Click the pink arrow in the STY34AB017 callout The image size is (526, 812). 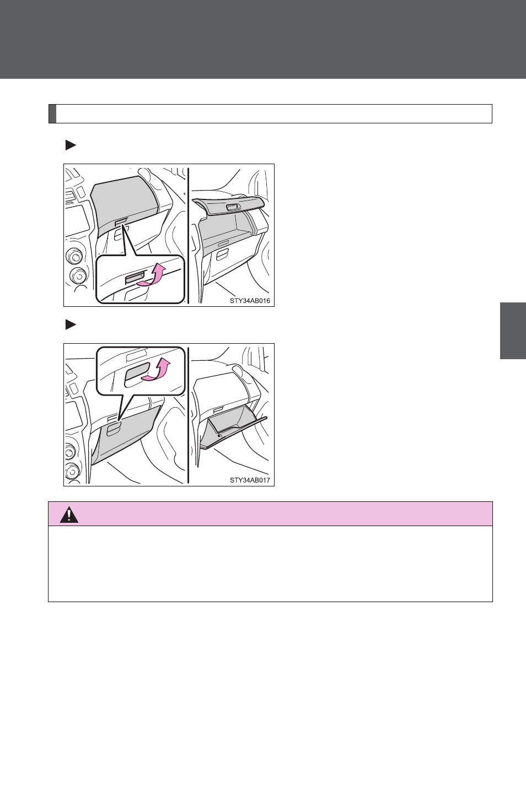156,369
